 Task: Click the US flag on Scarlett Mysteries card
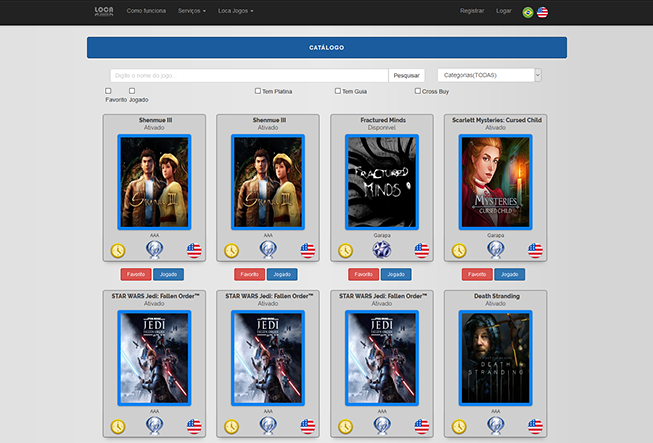pyautogui.click(x=535, y=251)
